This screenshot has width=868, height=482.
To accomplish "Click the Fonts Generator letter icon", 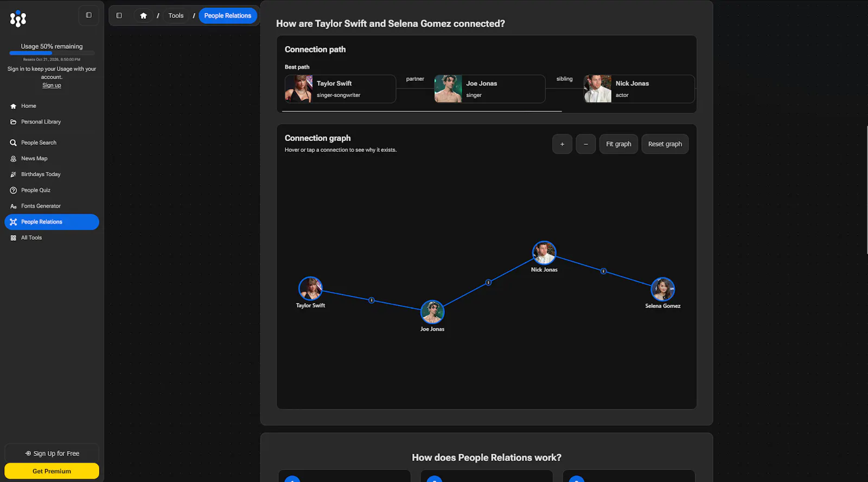I will (x=14, y=206).
